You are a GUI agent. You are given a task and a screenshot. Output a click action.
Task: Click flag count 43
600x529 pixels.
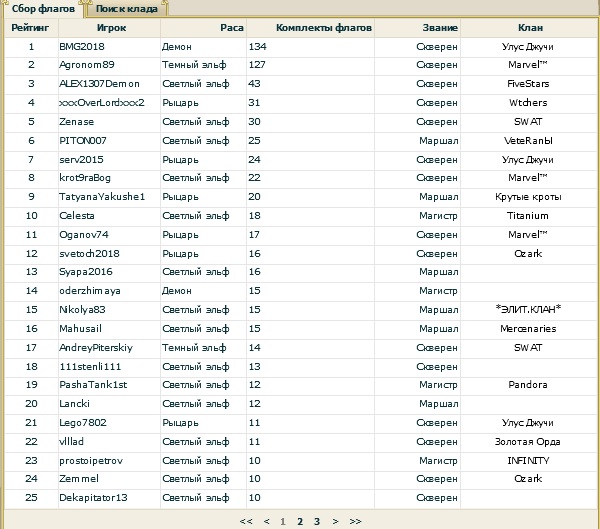click(254, 84)
